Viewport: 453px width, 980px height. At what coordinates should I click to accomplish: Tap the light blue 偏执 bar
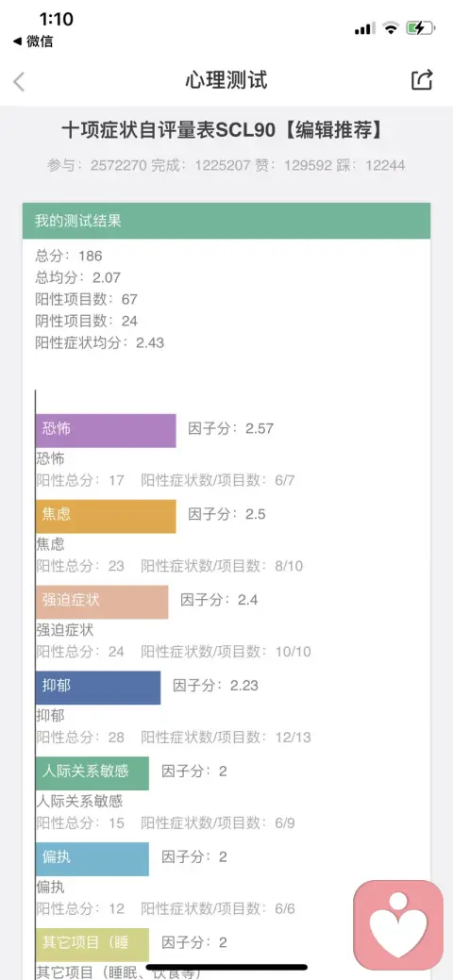[92, 858]
